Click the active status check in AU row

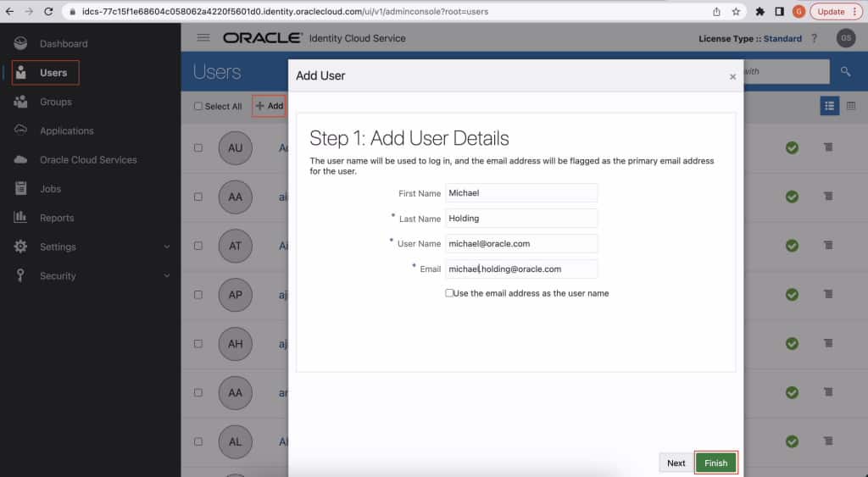click(793, 147)
